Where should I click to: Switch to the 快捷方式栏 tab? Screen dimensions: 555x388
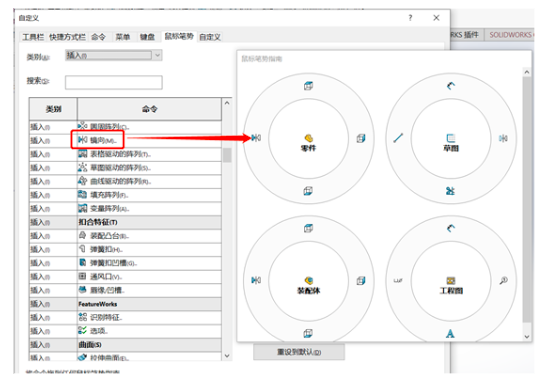(67, 37)
